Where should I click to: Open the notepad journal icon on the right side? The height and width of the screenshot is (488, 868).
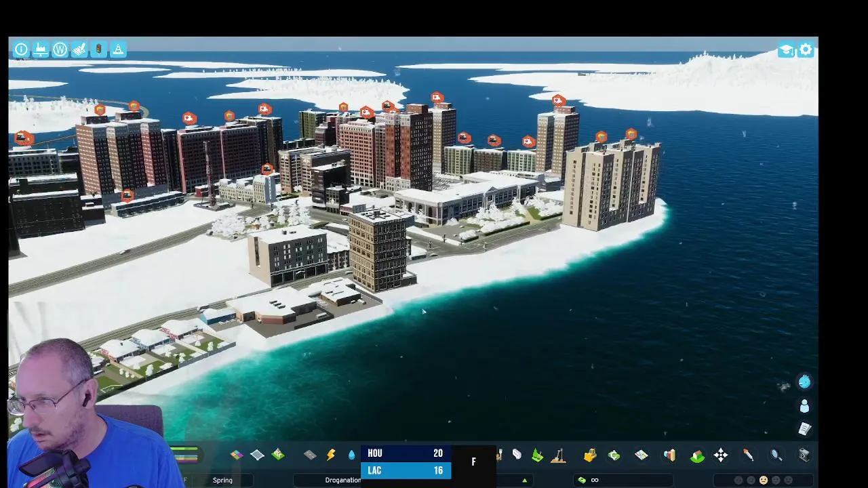pos(804,428)
